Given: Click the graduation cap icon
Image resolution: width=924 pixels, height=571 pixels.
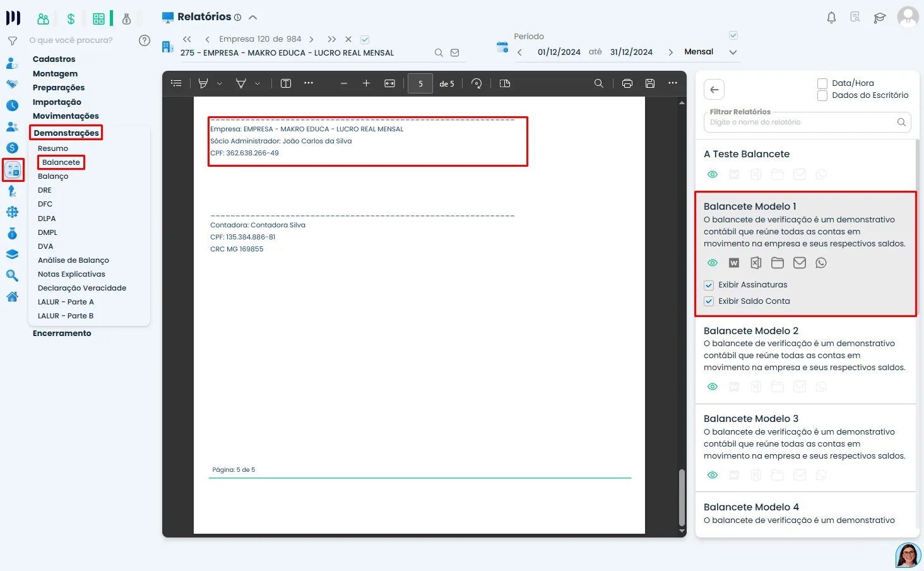Looking at the screenshot, I should point(880,18).
